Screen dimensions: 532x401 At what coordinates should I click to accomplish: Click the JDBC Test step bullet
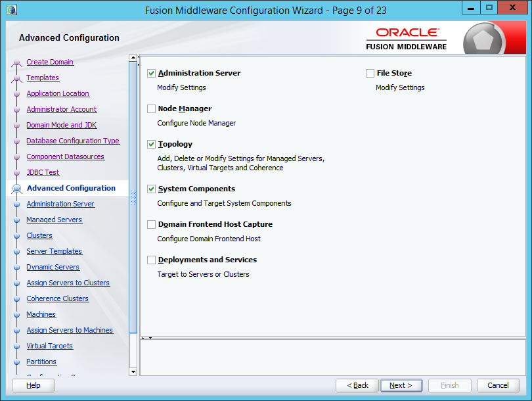[x=16, y=173]
